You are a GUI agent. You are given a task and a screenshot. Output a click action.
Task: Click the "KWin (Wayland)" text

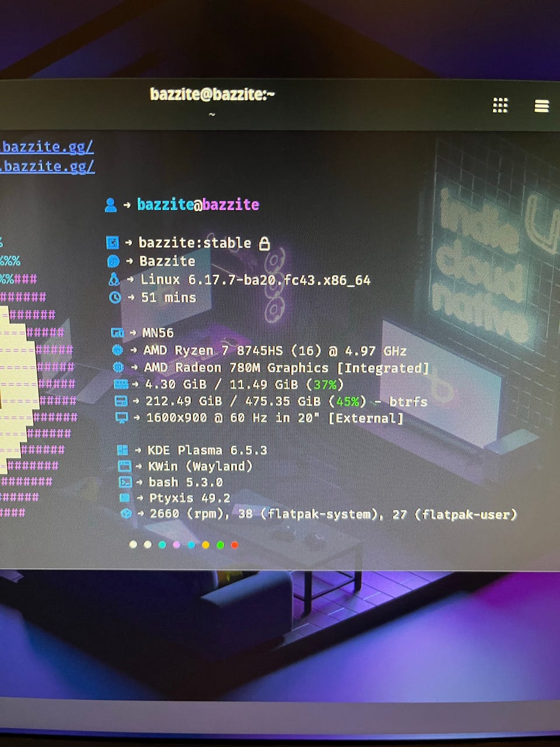(200, 466)
